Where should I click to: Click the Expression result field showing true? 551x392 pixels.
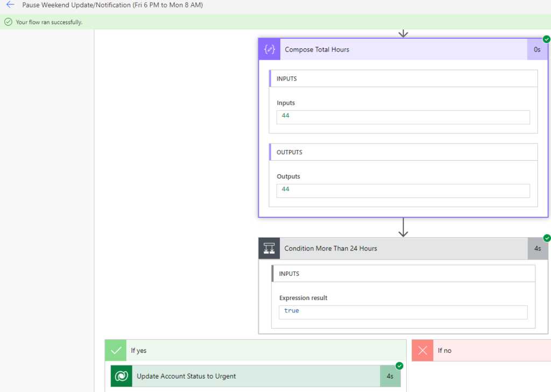tap(403, 311)
